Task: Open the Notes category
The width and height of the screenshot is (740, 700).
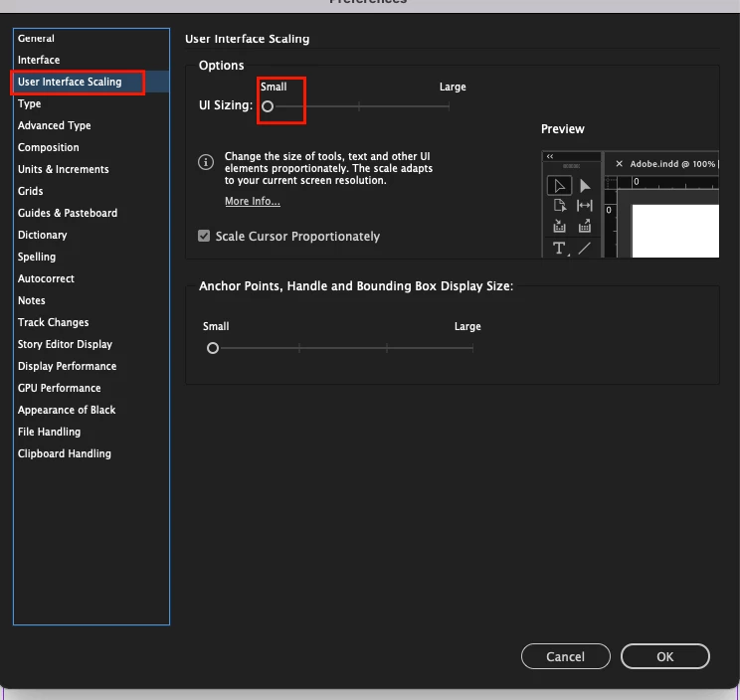Action: pyautogui.click(x=92, y=300)
